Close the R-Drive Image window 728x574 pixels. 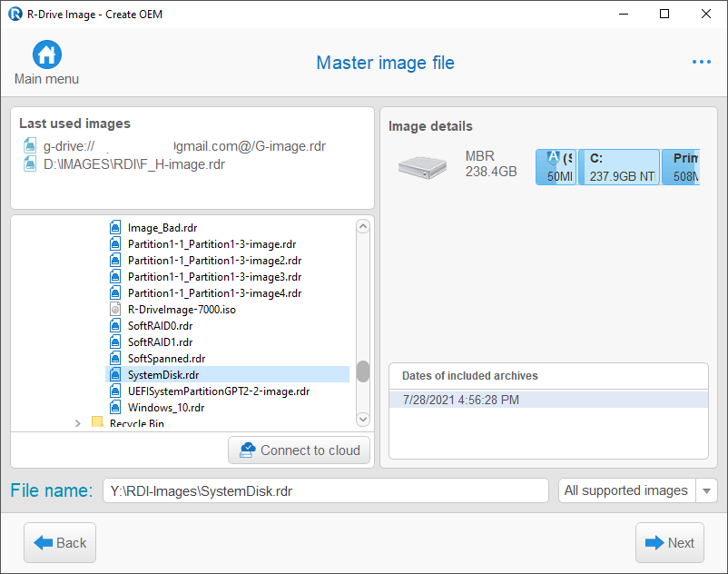tap(705, 14)
